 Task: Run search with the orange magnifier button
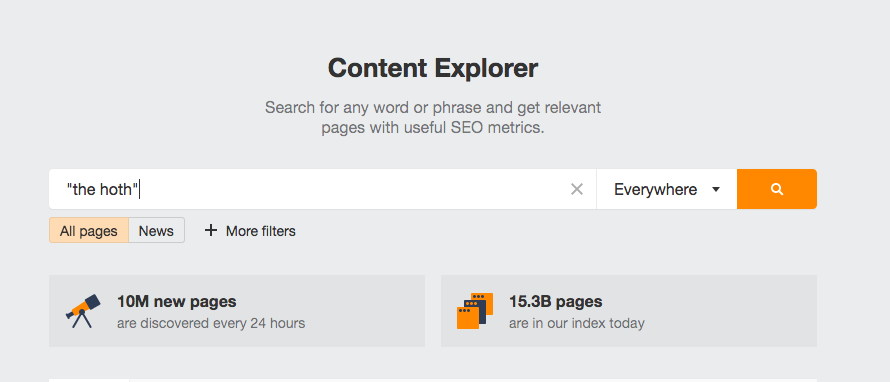pos(776,189)
